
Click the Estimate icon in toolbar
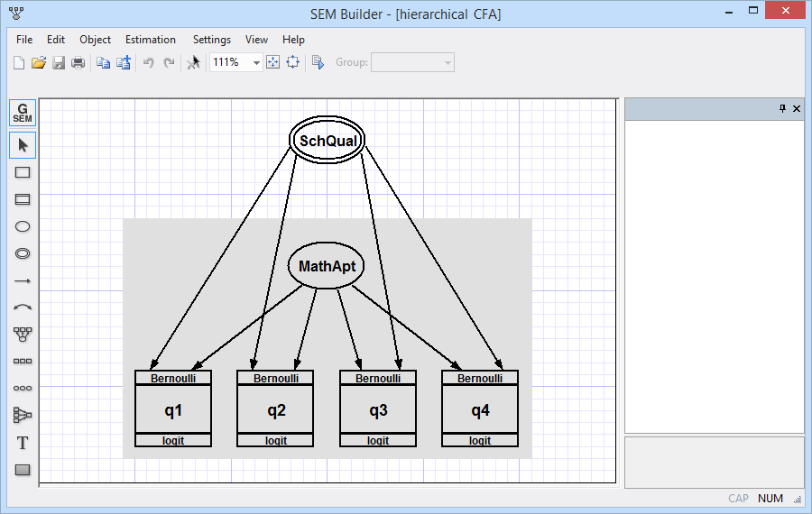pos(318,62)
